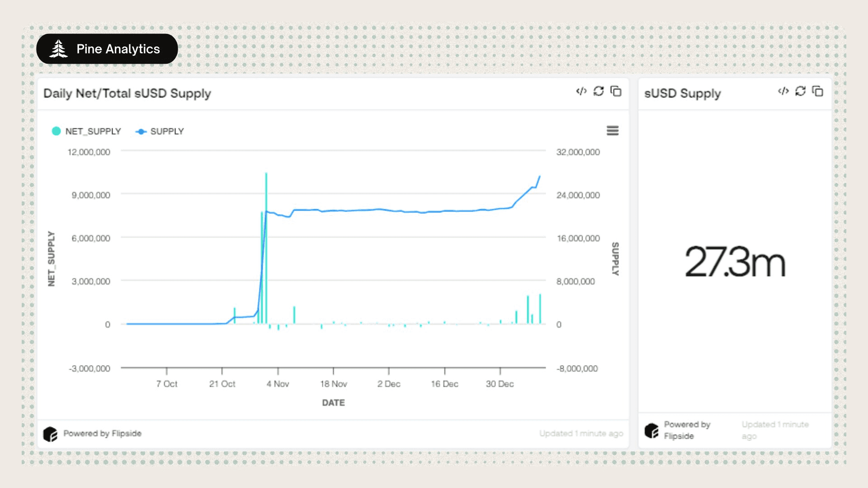Click the 30 Dec date axis label
Viewport: 868px width, 488px height.
point(500,384)
